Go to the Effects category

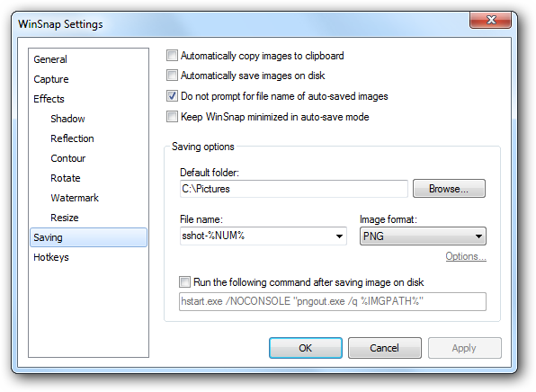coord(49,99)
